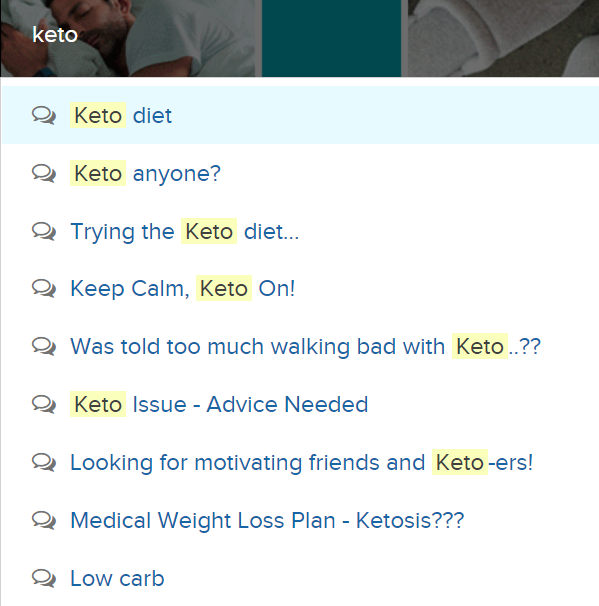Go to Keep Calm, Keto On! discussion

point(183,288)
